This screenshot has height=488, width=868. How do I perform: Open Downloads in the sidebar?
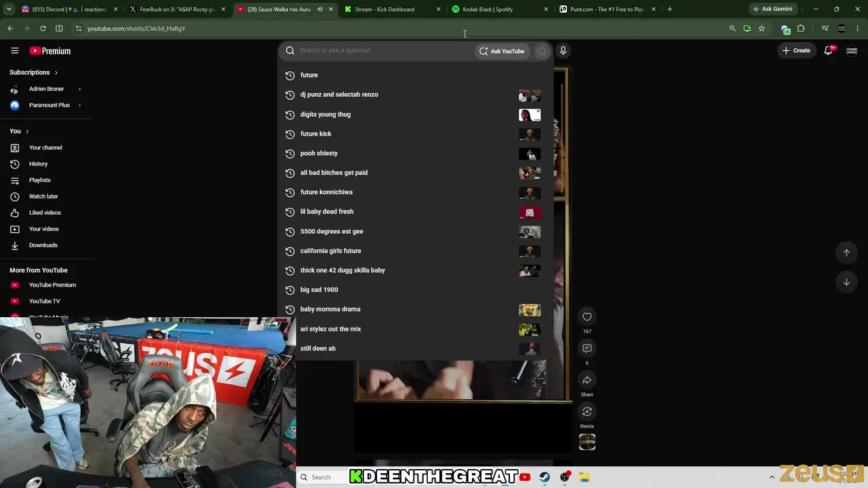pos(47,245)
